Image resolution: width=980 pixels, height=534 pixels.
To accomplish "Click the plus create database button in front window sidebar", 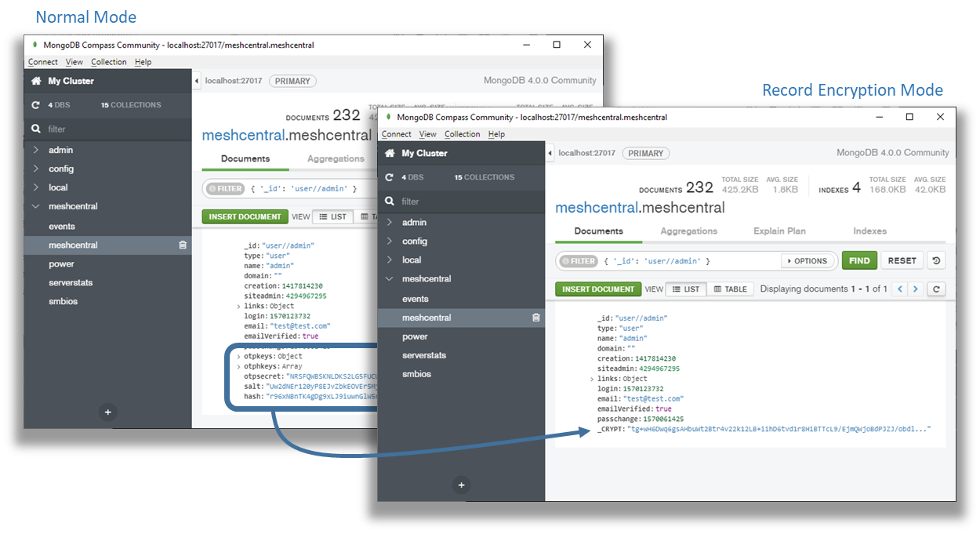I will click(461, 485).
